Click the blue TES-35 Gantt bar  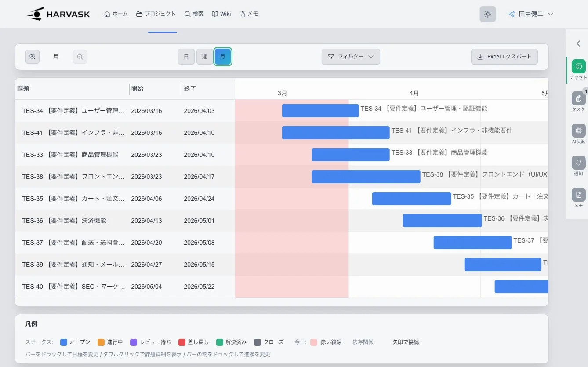click(x=411, y=199)
